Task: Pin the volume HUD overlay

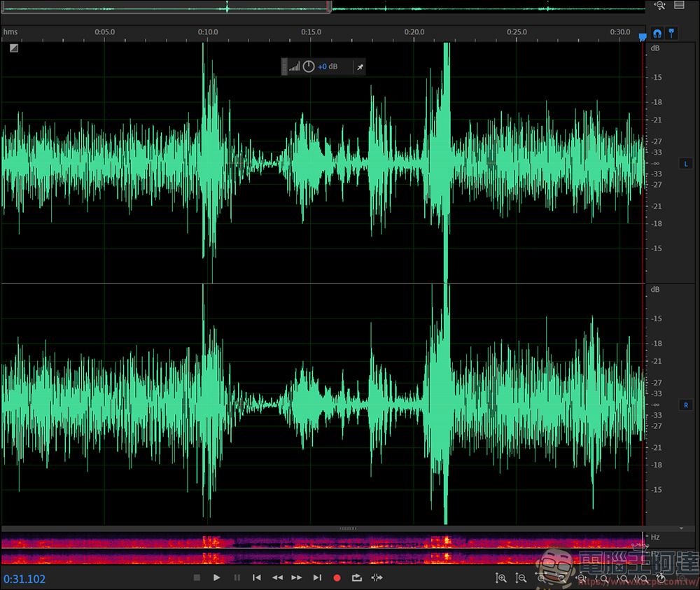Action: pyautogui.click(x=360, y=66)
